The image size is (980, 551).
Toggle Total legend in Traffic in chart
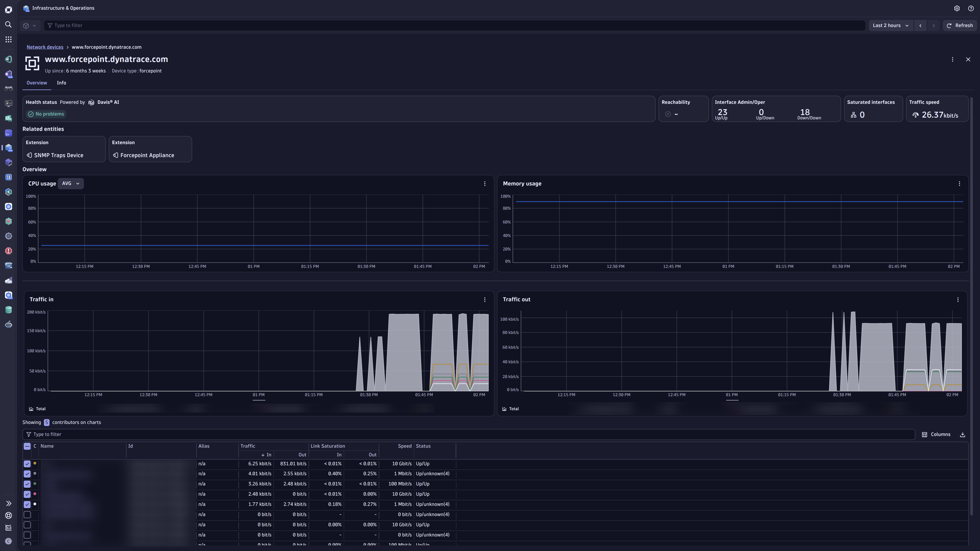37,409
